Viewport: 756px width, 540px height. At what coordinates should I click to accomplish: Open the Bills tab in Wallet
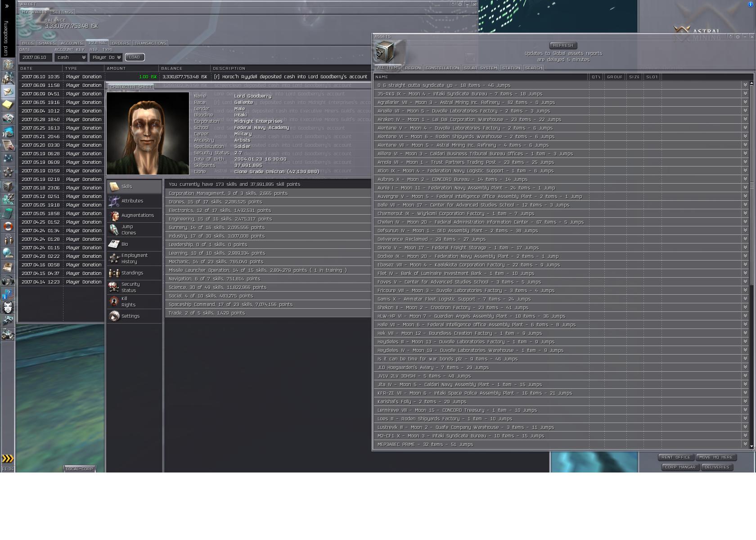coord(28,43)
